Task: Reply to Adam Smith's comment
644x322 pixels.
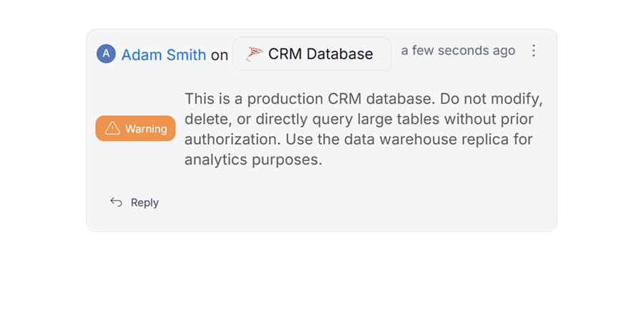Action: pos(135,203)
